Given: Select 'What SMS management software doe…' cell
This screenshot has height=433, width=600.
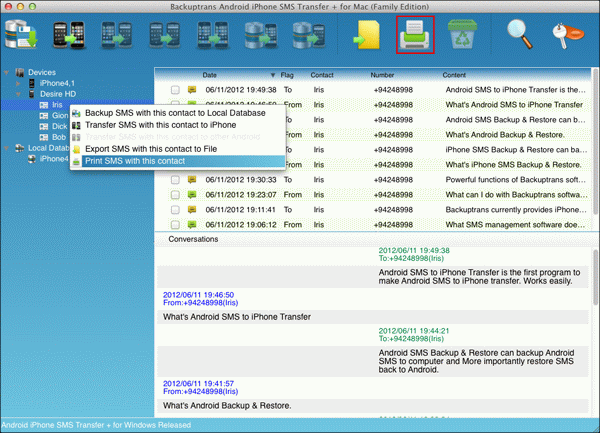Looking at the screenshot, I should pos(515,225).
